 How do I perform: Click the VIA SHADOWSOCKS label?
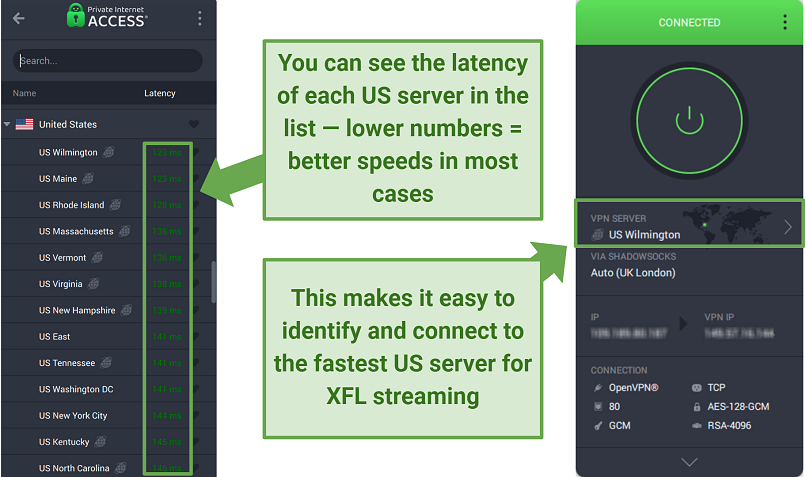point(633,256)
